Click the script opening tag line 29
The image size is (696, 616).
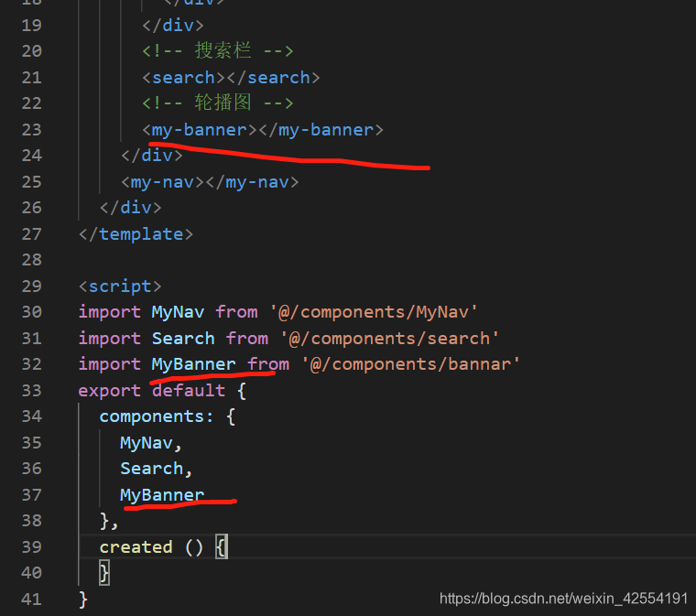tap(120, 286)
